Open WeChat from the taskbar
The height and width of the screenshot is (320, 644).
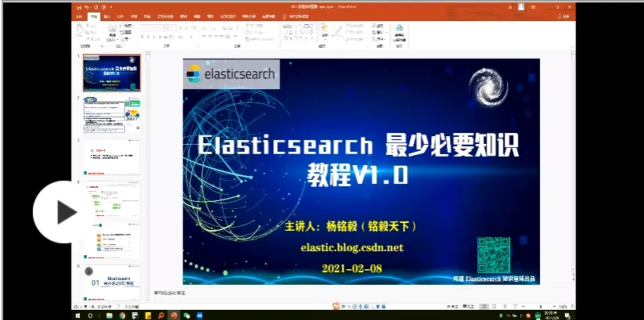click(x=187, y=315)
